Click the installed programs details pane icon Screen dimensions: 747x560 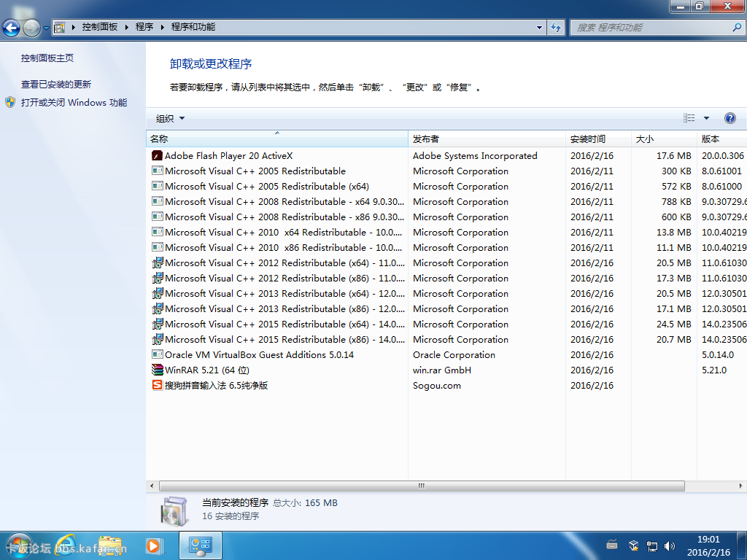pos(174,510)
